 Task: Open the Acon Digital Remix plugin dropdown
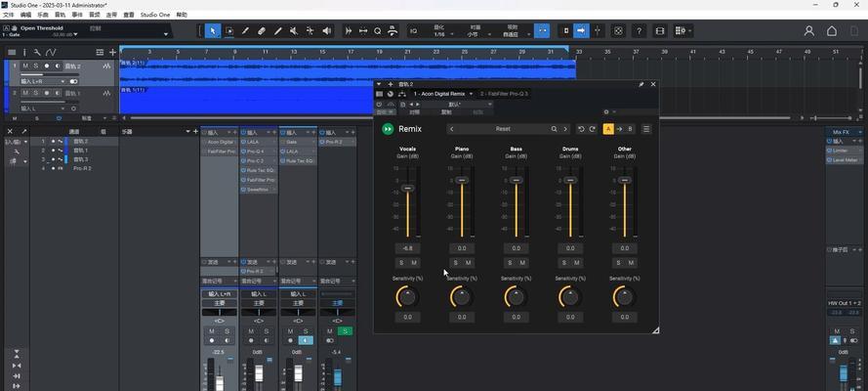click(471, 94)
